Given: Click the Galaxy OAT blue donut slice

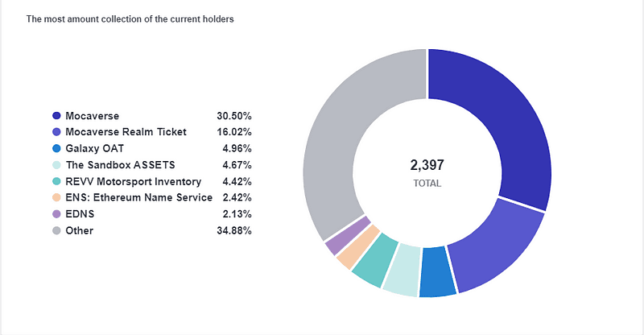Looking at the screenshot, I should tap(437, 271).
